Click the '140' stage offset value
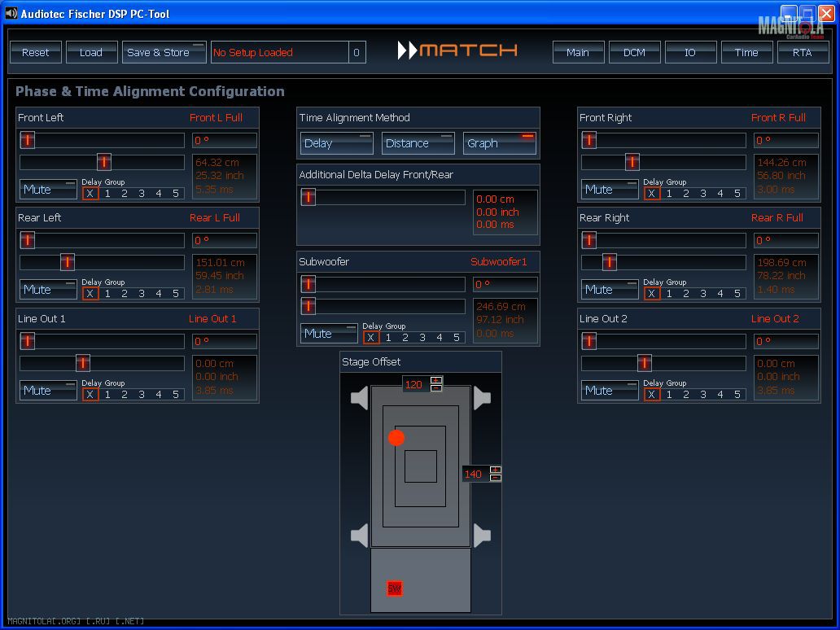 (x=473, y=474)
